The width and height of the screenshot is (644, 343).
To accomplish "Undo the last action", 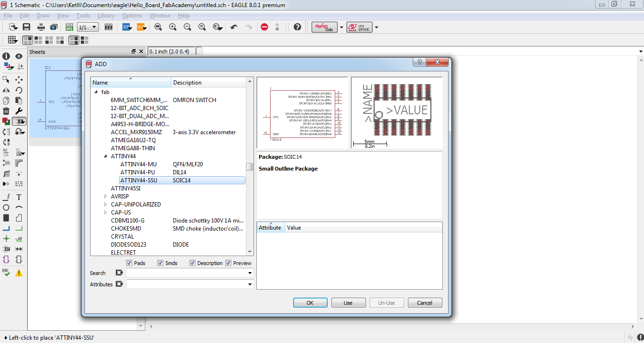I will 234,27.
